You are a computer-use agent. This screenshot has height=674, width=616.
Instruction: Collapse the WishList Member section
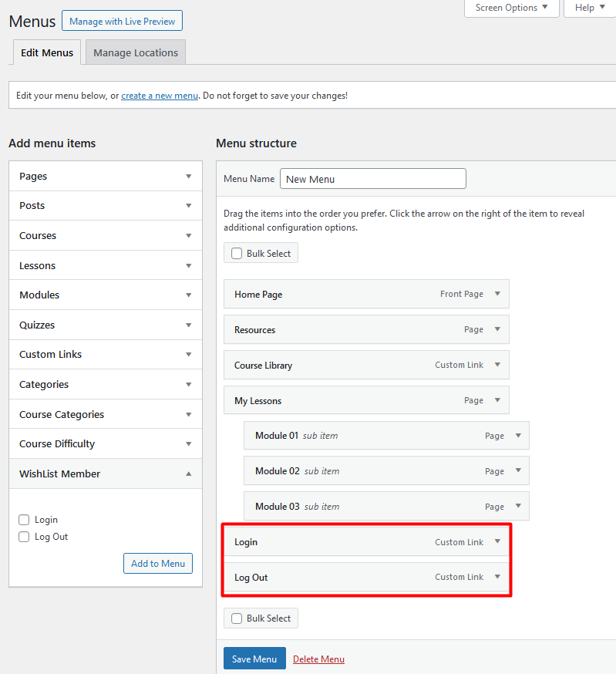(106, 473)
